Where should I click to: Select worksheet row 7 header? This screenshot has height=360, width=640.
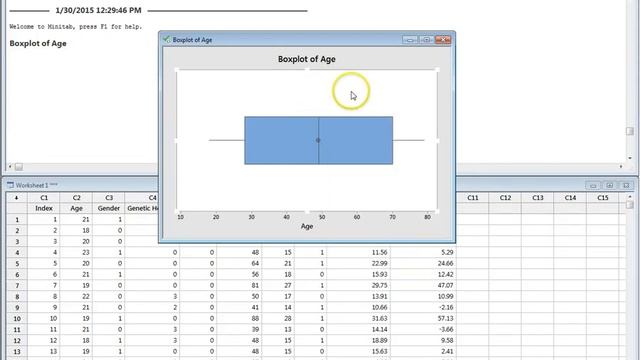coord(17,285)
